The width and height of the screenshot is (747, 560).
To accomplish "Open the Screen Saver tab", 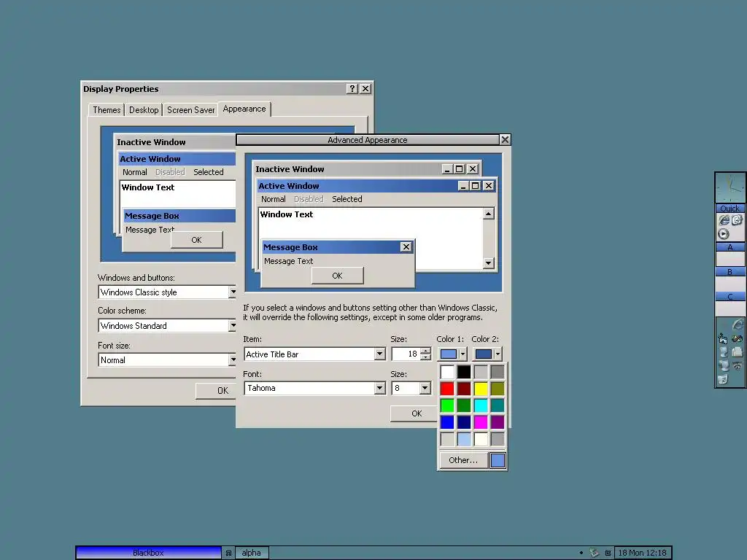I will (x=190, y=110).
